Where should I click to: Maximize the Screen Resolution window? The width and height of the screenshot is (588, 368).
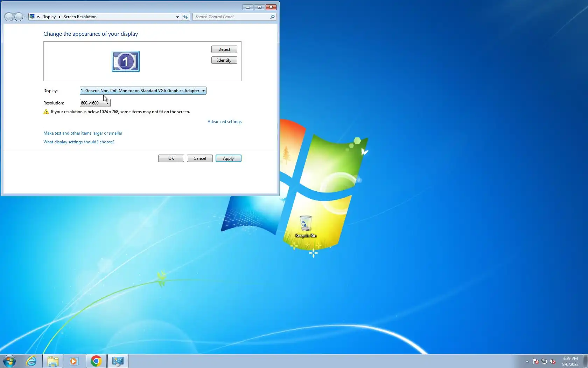point(259,7)
